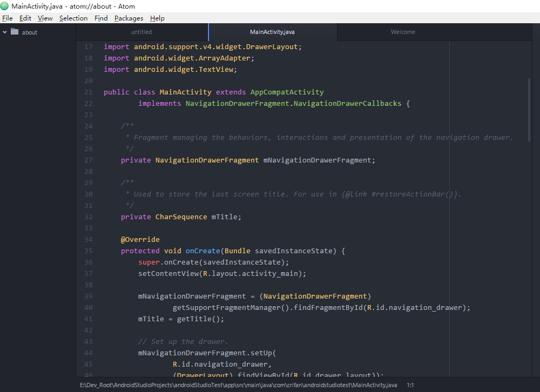
Task: Click "Bundle" in the onCreate signature
Action: pyautogui.click(x=237, y=251)
